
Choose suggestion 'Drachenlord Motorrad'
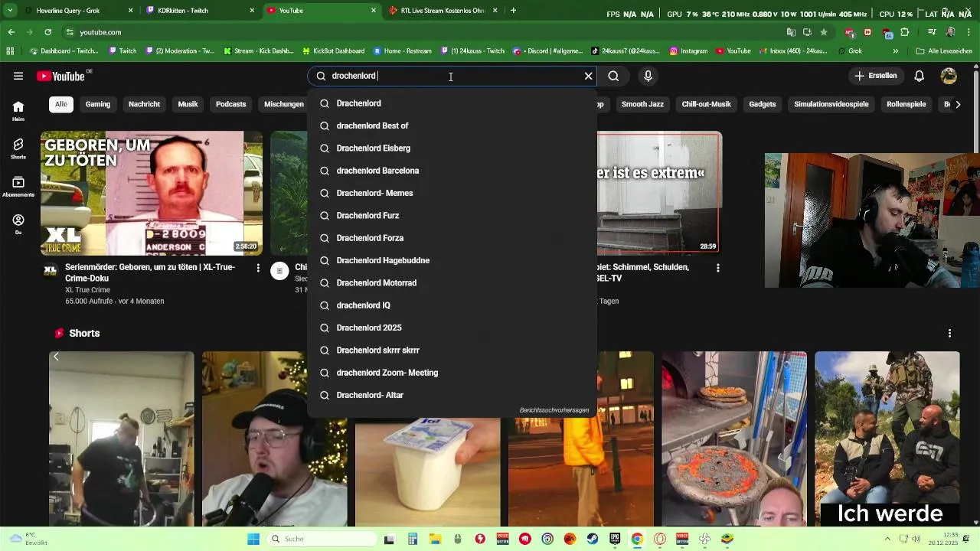pyautogui.click(x=452, y=283)
